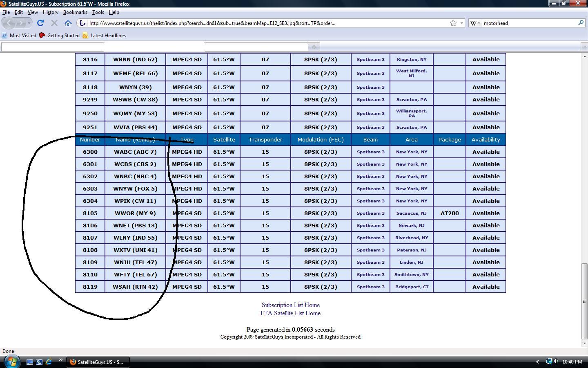588x368 pixels.
Task: Click Kingston, NY area link
Action: click(x=412, y=59)
